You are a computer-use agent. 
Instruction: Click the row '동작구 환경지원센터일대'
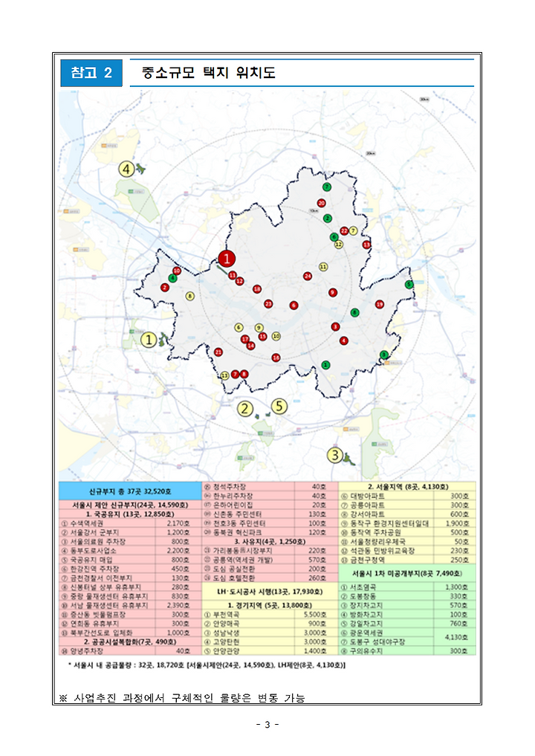point(407,523)
